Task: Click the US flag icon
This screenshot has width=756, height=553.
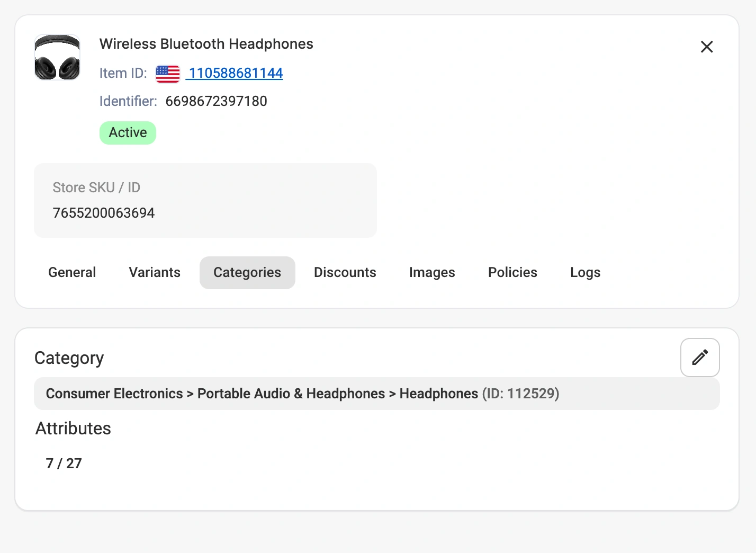Action: click(168, 74)
